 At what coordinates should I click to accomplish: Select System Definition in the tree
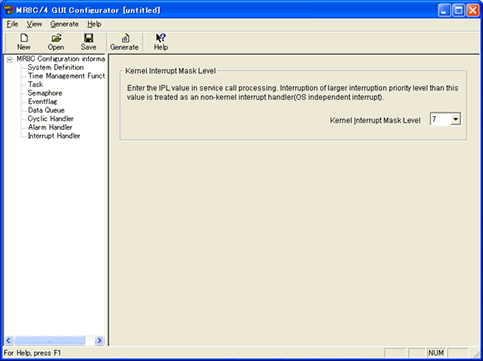click(56, 67)
